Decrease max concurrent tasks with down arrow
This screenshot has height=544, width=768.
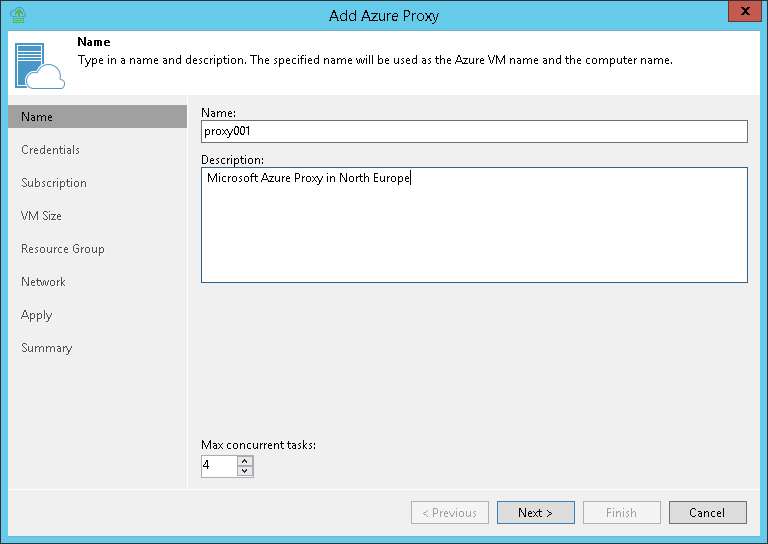[x=245, y=471]
